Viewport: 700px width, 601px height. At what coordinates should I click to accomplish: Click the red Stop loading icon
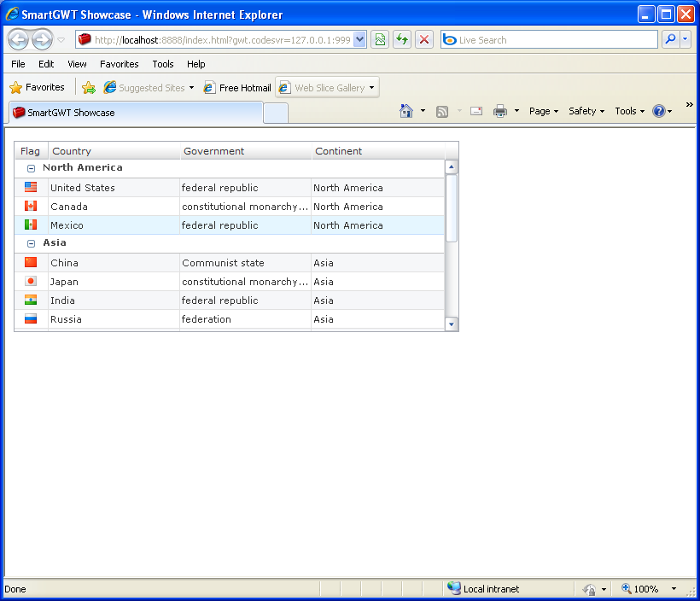424,40
